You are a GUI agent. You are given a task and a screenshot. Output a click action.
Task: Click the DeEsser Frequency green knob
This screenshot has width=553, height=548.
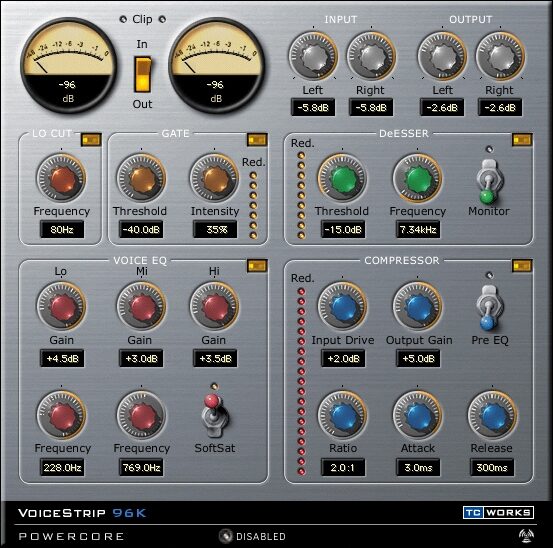pyautogui.click(x=417, y=178)
